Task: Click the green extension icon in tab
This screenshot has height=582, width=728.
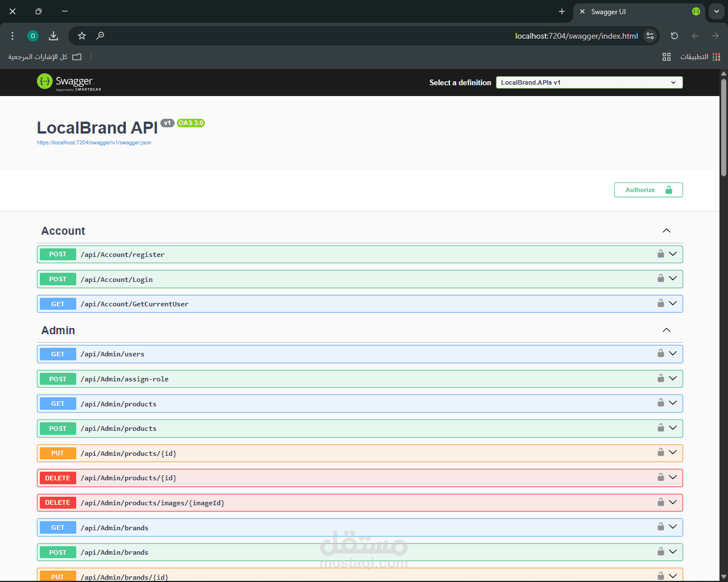Action: pyautogui.click(x=696, y=11)
